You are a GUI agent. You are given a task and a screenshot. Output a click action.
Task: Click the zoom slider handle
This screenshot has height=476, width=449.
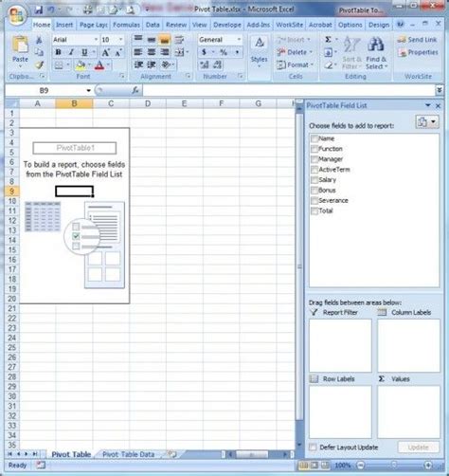394,465
